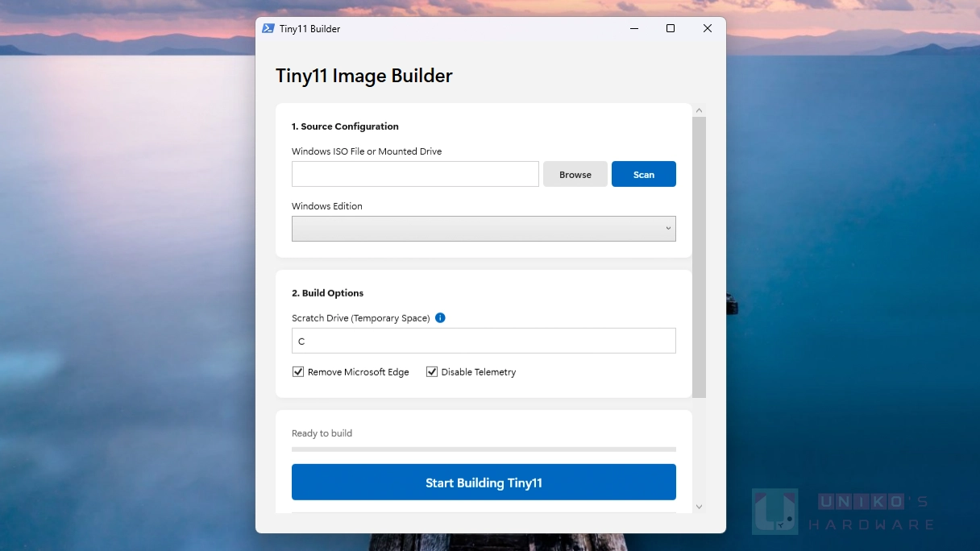Minimize the Tiny11 Builder window
Screen dimensions: 980x551
634,28
